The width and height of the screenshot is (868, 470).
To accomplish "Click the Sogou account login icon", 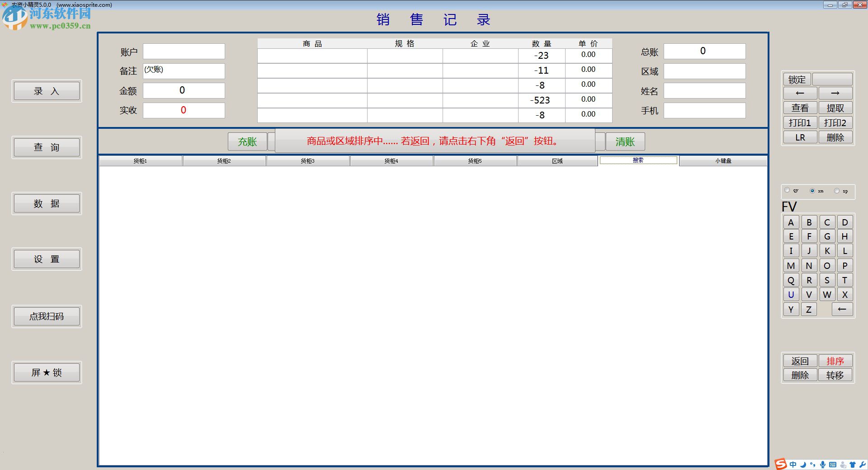I will click(x=843, y=465).
